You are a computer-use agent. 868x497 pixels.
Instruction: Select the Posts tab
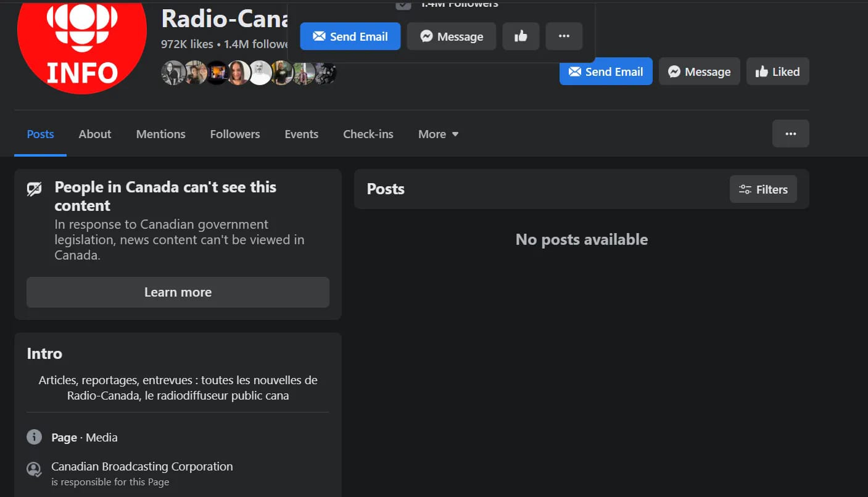click(41, 134)
